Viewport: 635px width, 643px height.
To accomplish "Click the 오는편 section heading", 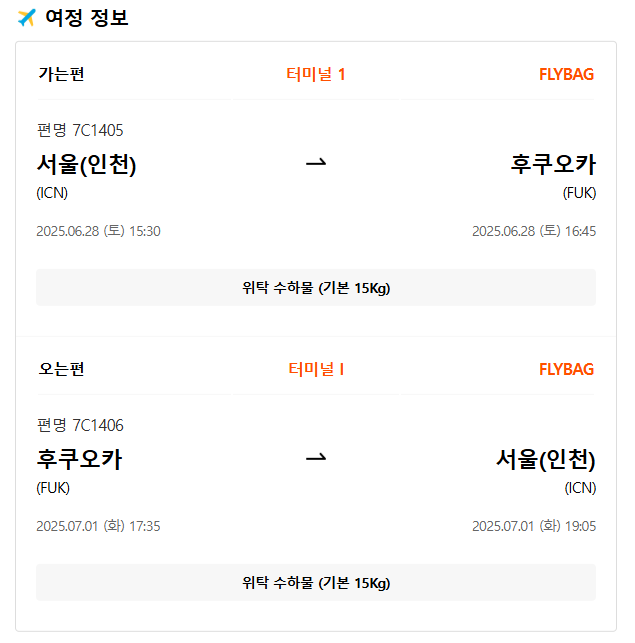I will coord(61,369).
